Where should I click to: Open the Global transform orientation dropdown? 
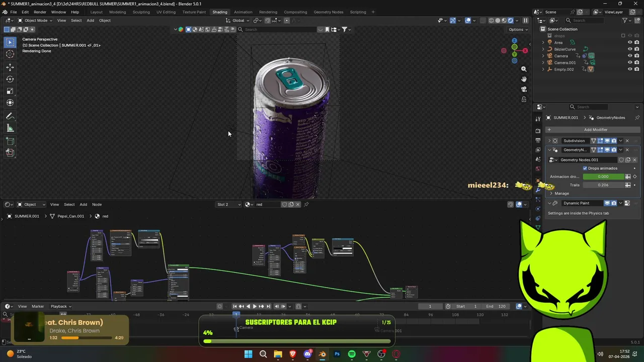pos(237,21)
